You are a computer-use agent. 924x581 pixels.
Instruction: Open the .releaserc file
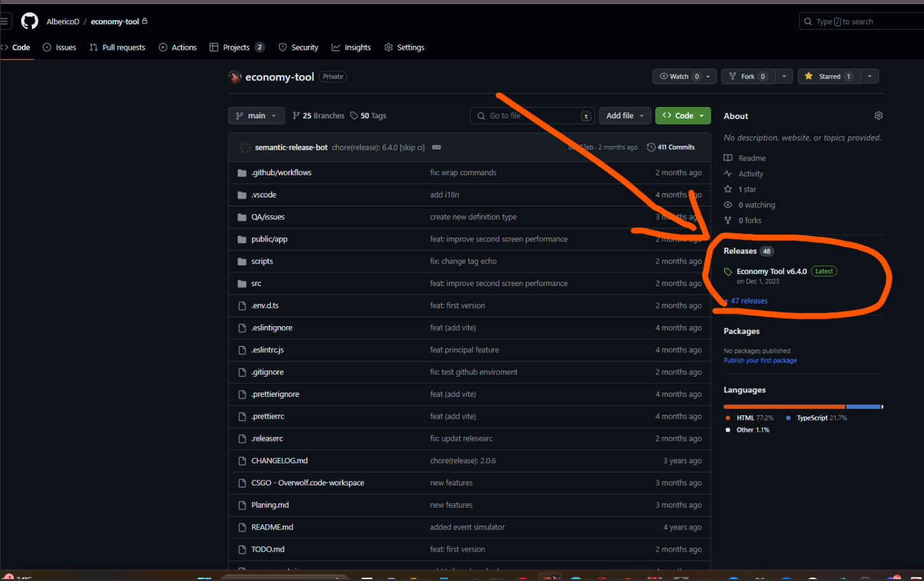[267, 438]
